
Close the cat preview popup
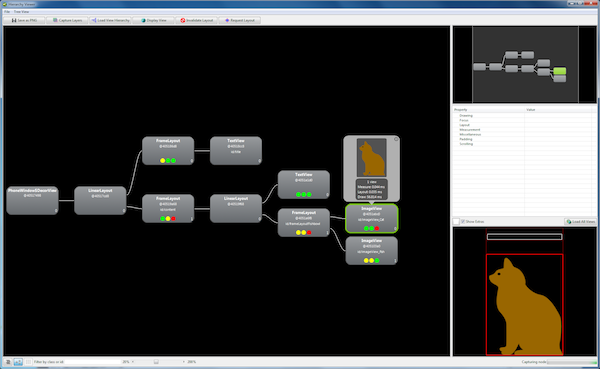[x=396, y=139]
